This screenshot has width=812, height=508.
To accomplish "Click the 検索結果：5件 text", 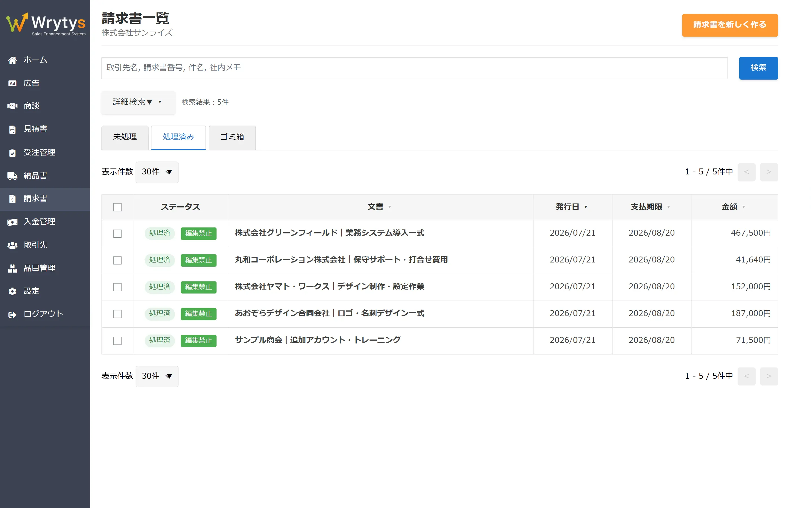I will point(205,102).
